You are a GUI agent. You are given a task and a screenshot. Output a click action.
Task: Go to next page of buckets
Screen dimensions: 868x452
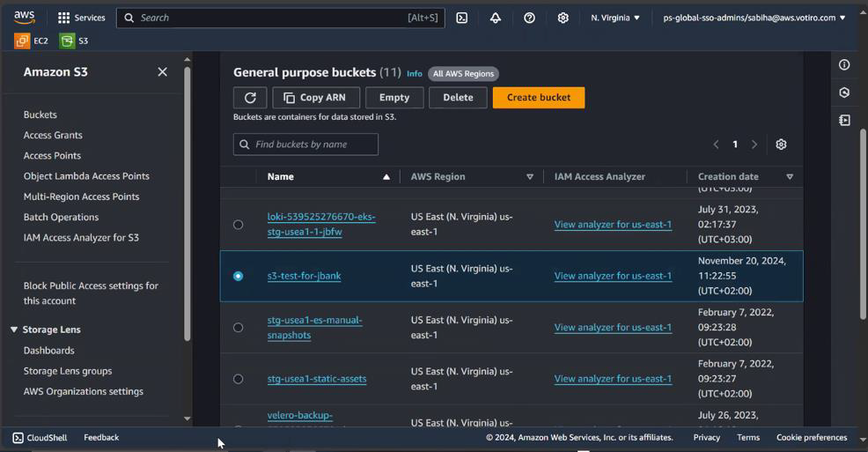(x=754, y=144)
